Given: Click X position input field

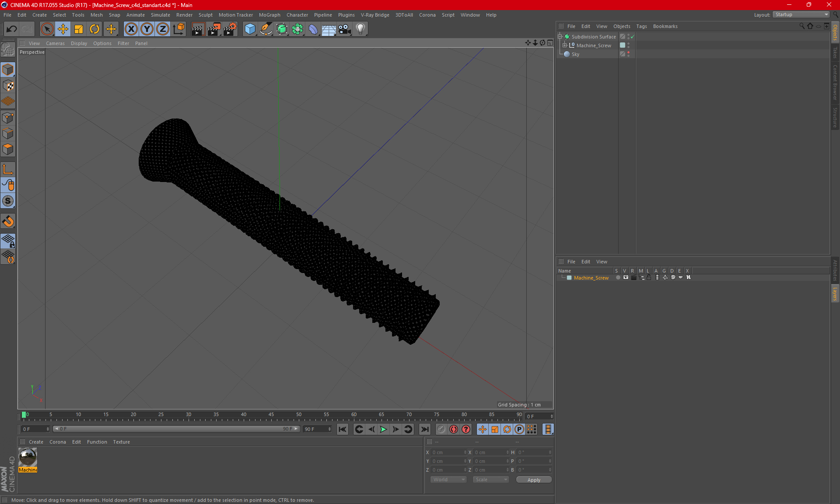Looking at the screenshot, I should [448, 452].
